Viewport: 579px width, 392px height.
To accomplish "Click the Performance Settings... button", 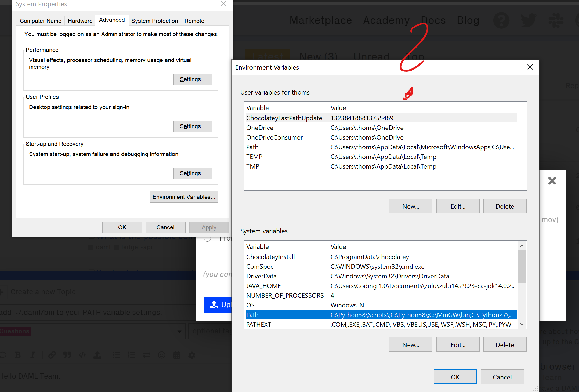I will (193, 79).
